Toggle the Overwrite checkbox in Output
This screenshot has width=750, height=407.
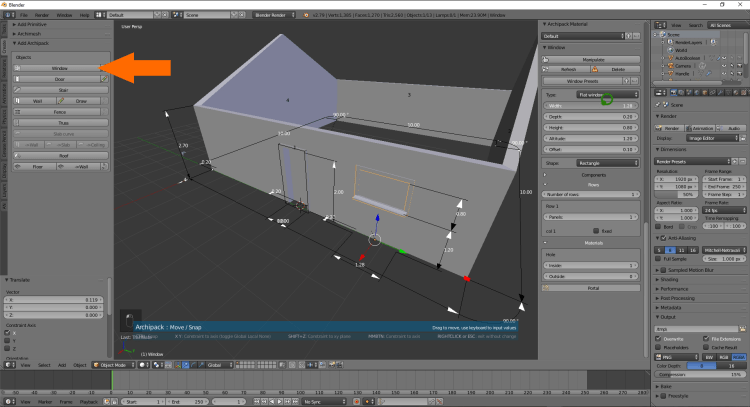pos(660,340)
